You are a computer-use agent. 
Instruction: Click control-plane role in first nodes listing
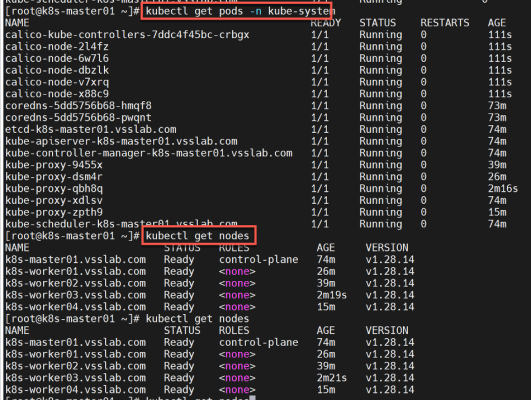(259, 259)
